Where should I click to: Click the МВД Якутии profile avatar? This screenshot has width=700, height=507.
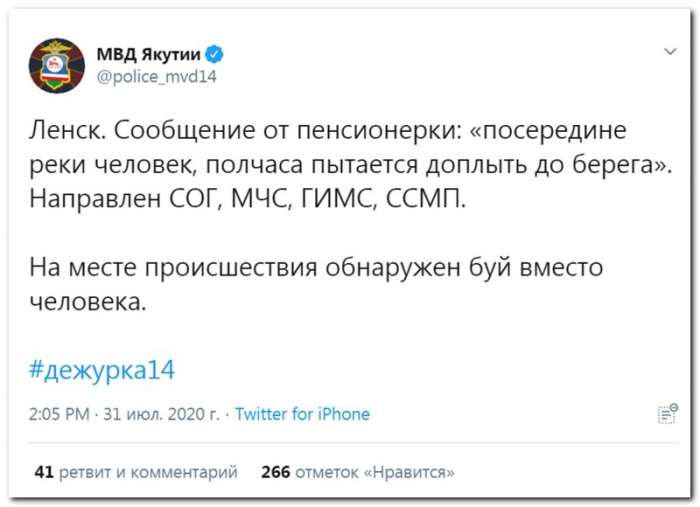(x=57, y=65)
